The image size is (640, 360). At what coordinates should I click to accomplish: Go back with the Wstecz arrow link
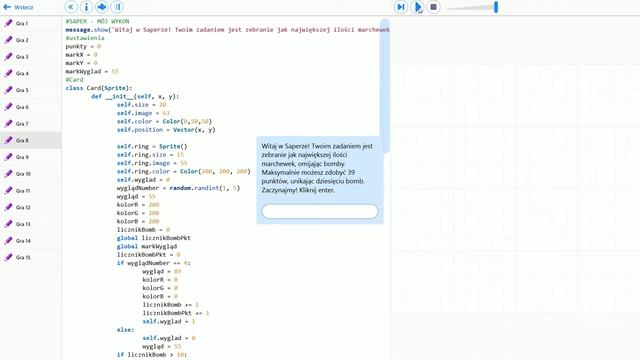click(x=18, y=7)
